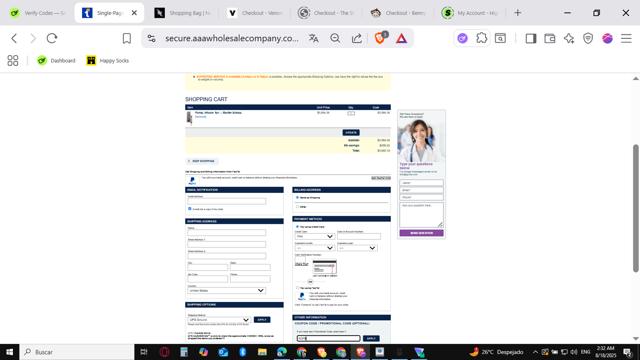
Task: Open the VPN shield icon
Action: tap(588, 38)
